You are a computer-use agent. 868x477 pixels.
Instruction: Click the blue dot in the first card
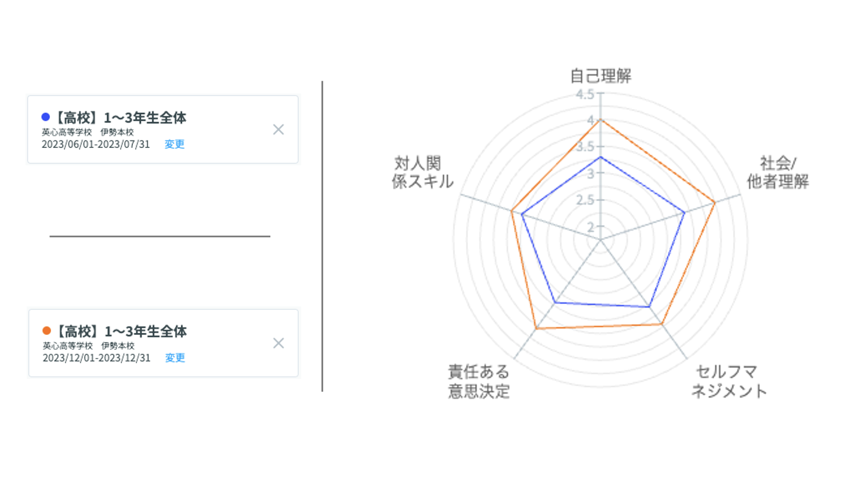[46, 117]
